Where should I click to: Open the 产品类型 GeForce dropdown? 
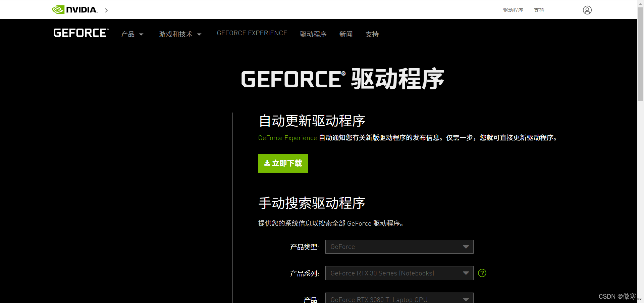pyautogui.click(x=399, y=247)
